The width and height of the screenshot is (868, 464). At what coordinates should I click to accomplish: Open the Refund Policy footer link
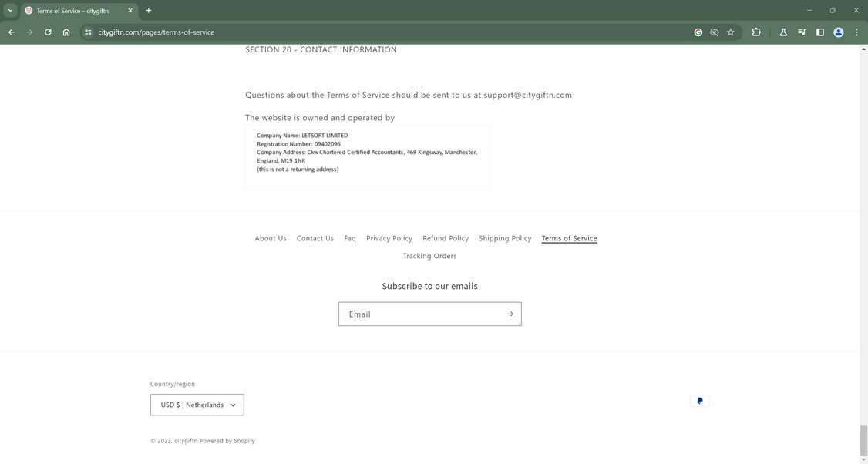coord(445,238)
